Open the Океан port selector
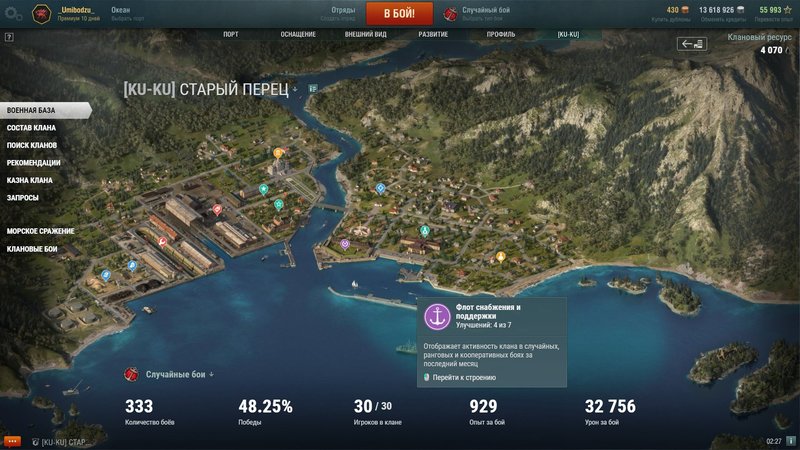This screenshot has height=450, width=800. click(127, 13)
